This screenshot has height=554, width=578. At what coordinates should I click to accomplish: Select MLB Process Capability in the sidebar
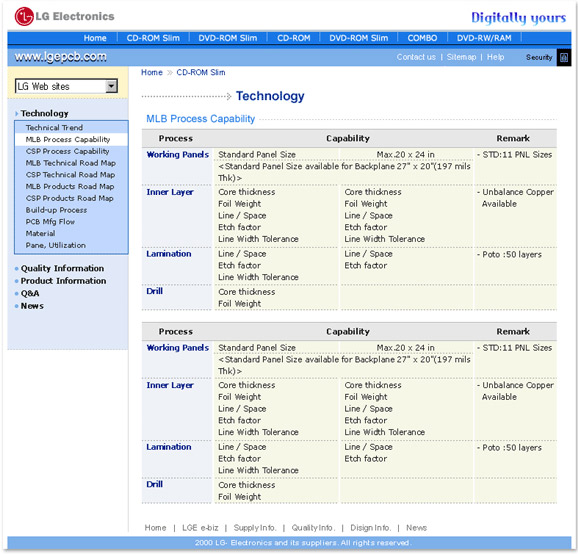[x=68, y=139]
